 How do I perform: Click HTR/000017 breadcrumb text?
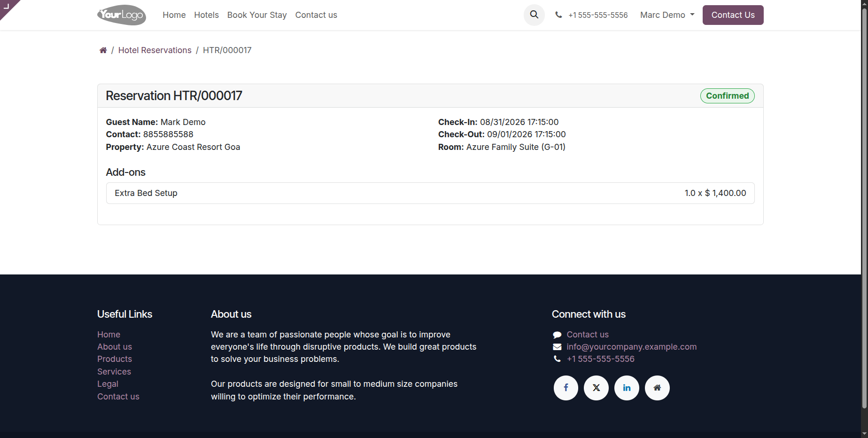(x=227, y=50)
